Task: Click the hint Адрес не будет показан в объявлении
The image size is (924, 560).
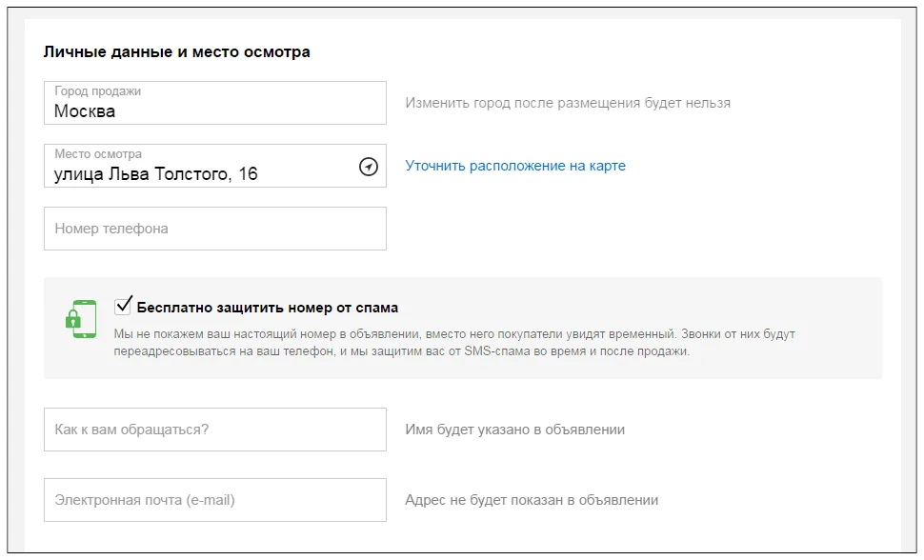Action: [532, 500]
